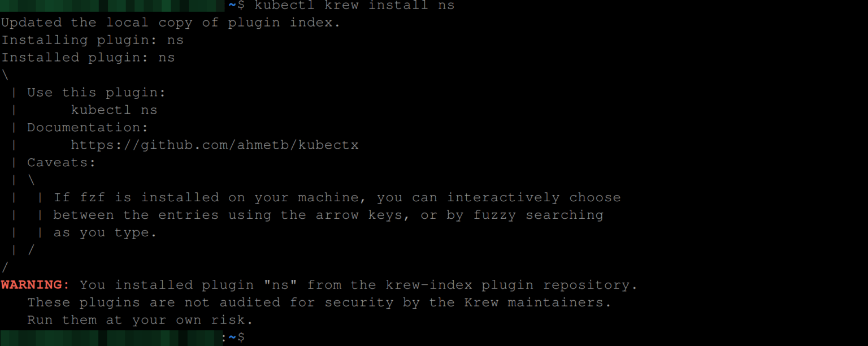Click the "Installed plugin: ns" line

[x=88, y=58]
